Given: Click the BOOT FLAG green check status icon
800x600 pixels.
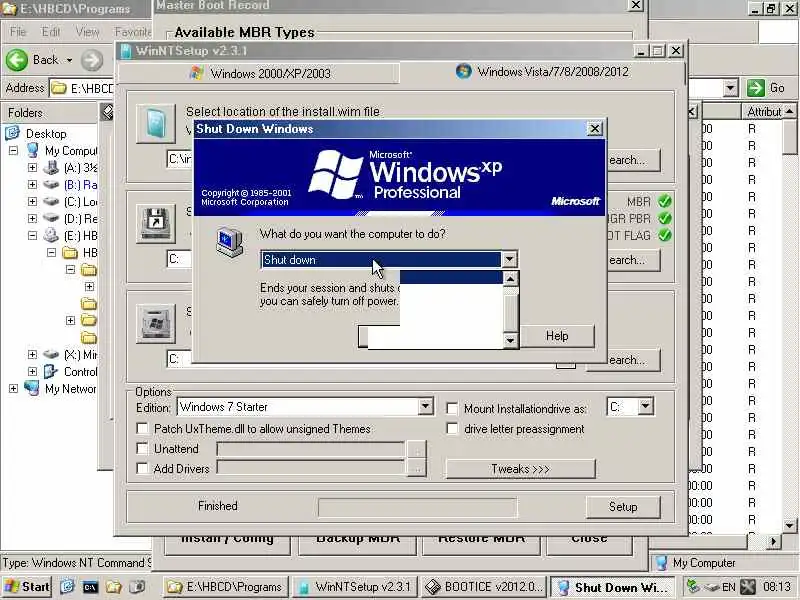Looking at the screenshot, I should coord(664,235).
